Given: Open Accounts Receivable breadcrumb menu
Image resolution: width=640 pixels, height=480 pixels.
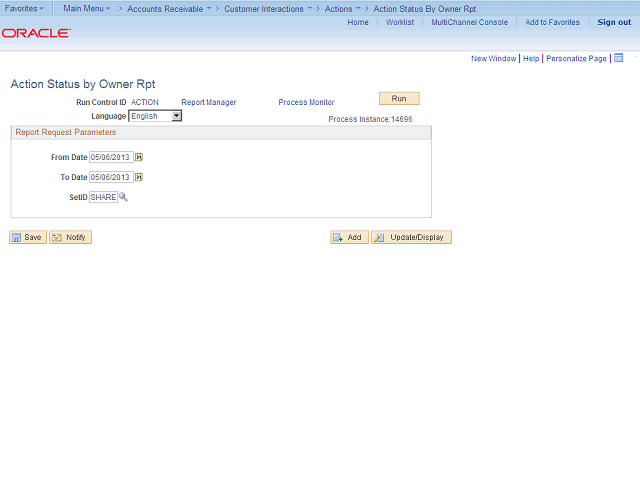Looking at the screenshot, I should (x=169, y=9).
